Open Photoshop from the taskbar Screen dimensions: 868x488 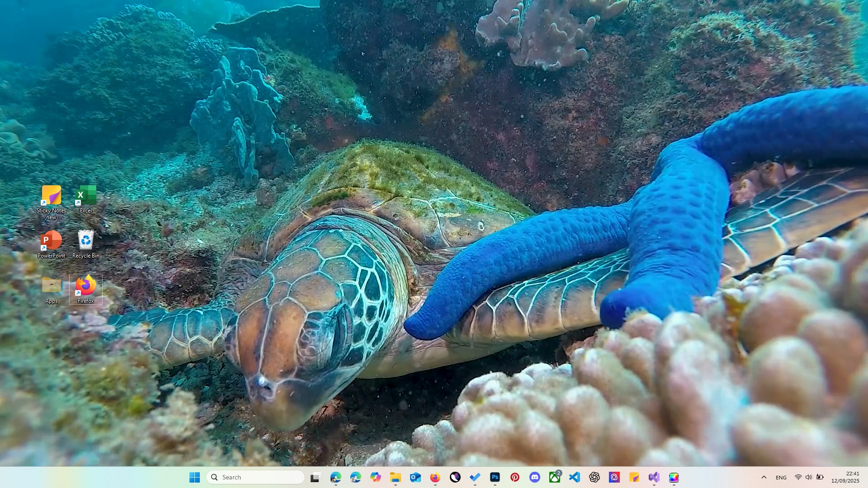(x=495, y=477)
